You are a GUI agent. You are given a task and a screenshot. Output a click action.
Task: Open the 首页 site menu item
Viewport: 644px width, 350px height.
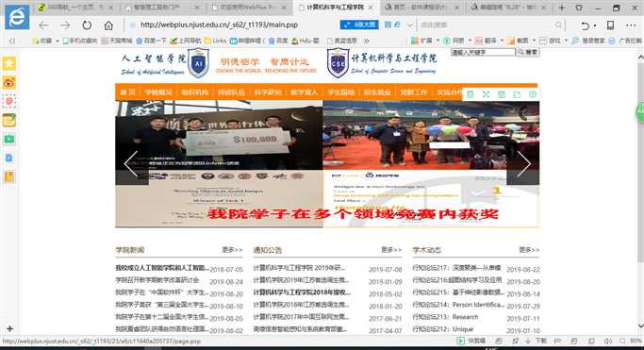click(x=127, y=92)
